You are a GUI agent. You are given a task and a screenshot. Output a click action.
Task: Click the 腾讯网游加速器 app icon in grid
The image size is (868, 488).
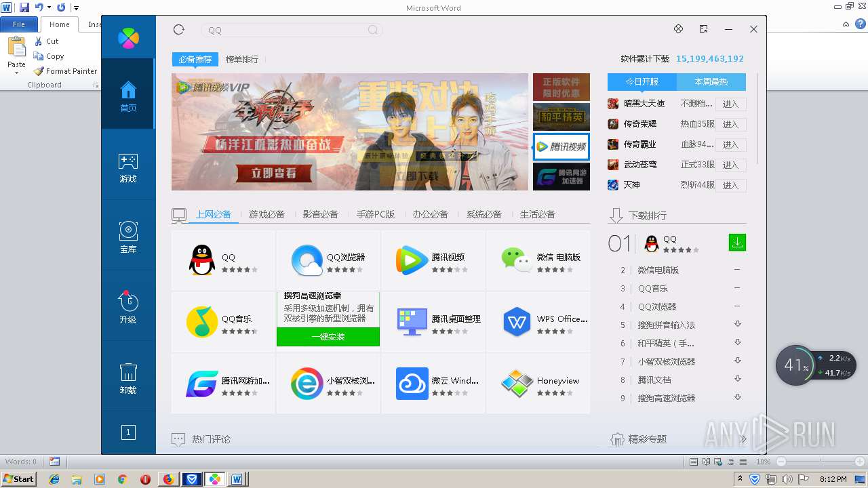[x=202, y=384]
